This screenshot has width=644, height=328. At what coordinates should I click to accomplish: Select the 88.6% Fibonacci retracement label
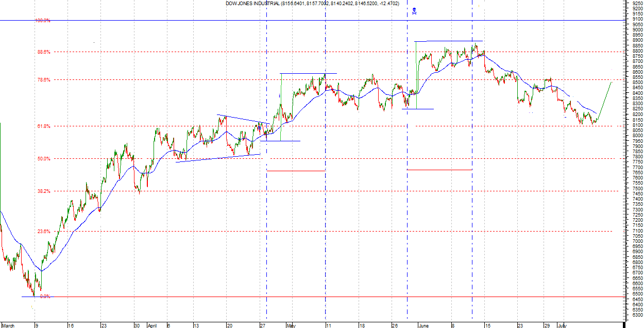[x=43, y=52]
